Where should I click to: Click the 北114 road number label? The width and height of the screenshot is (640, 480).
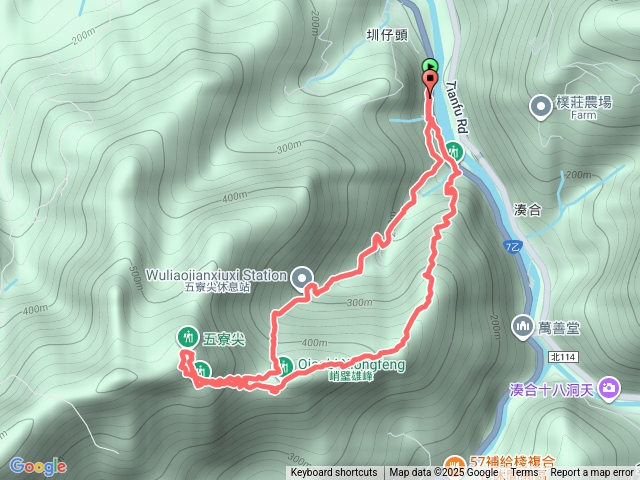(x=563, y=357)
